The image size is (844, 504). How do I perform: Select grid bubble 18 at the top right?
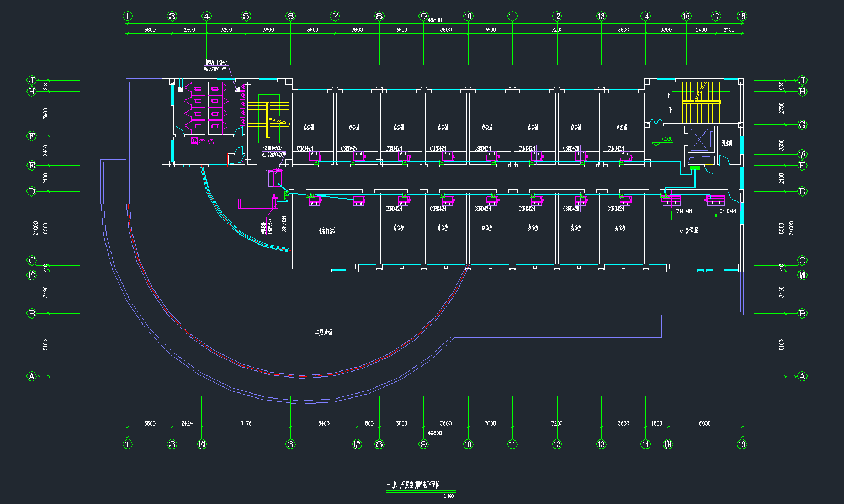741,17
